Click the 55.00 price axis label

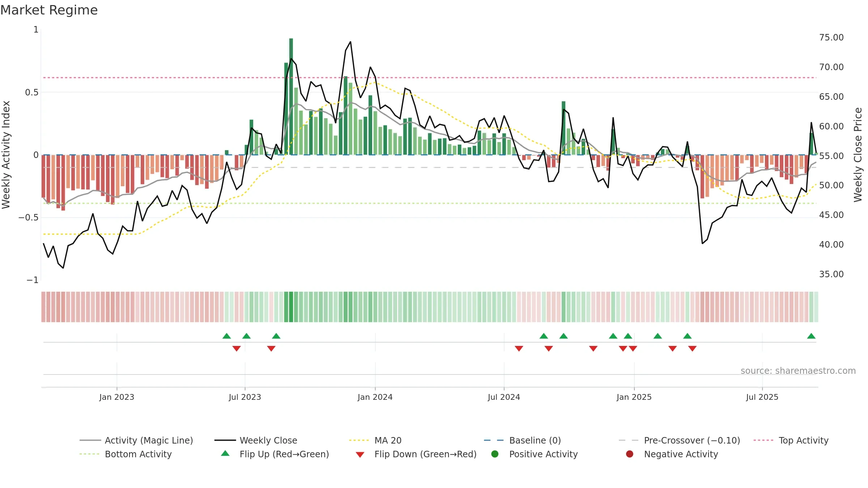coord(831,156)
